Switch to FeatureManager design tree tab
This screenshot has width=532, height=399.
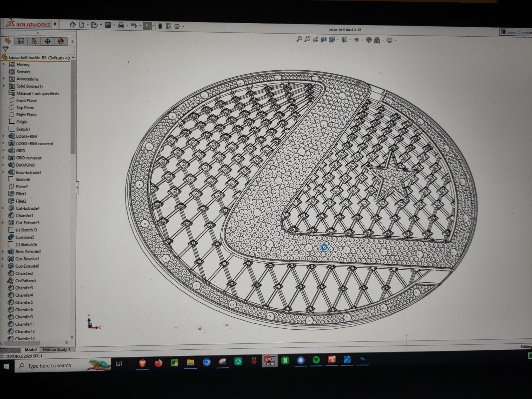coord(8,41)
